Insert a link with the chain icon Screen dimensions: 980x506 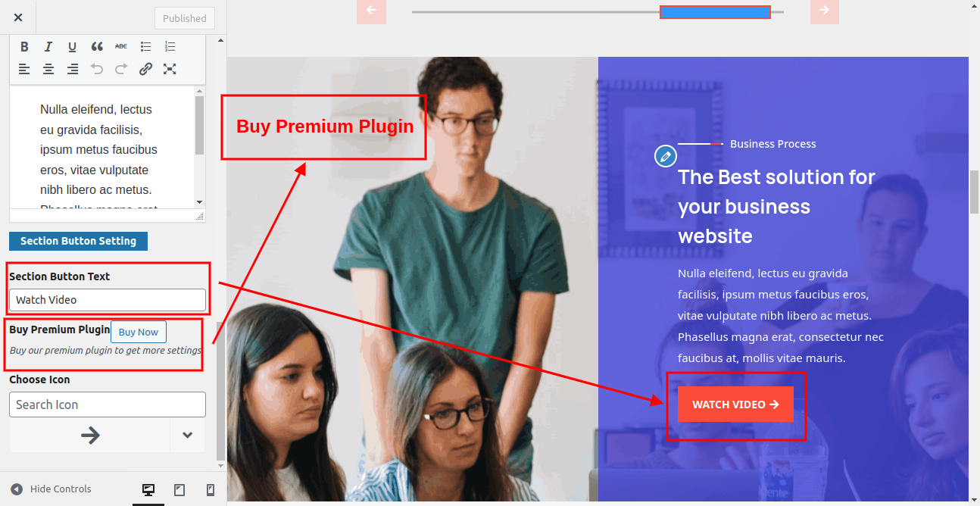pyautogui.click(x=145, y=69)
